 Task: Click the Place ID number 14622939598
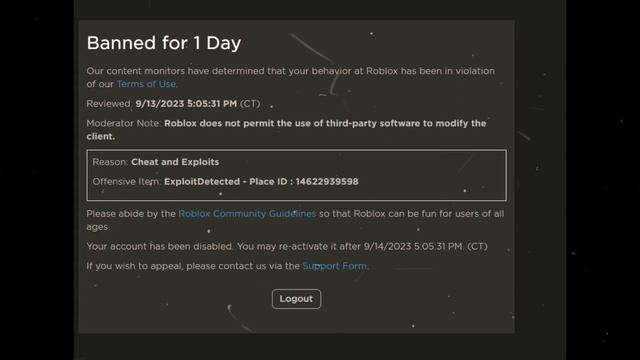[327, 182]
